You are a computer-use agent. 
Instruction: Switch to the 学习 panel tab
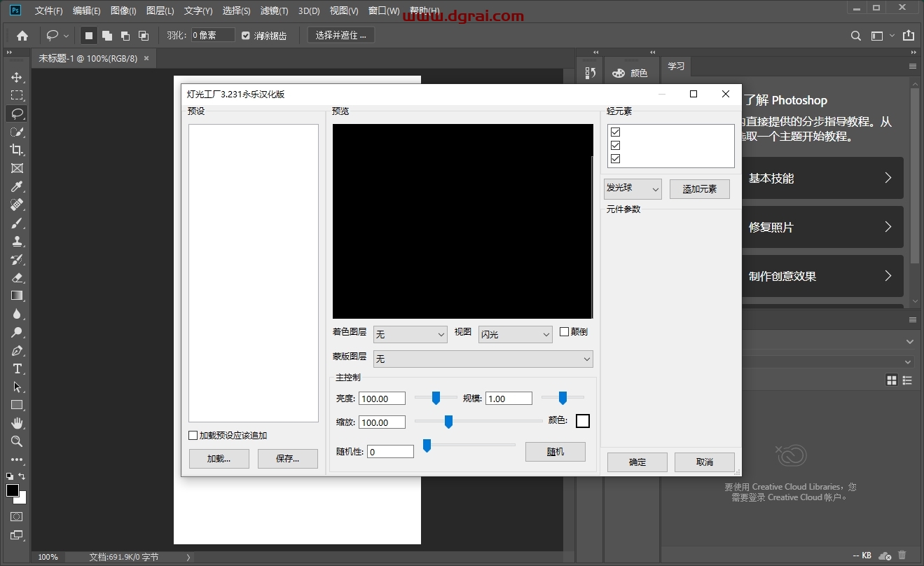point(676,66)
